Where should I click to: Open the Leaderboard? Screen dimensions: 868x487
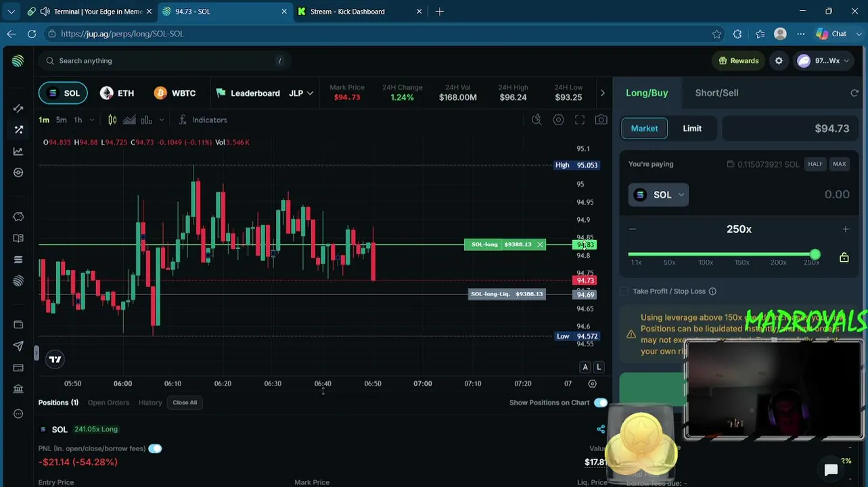click(248, 93)
